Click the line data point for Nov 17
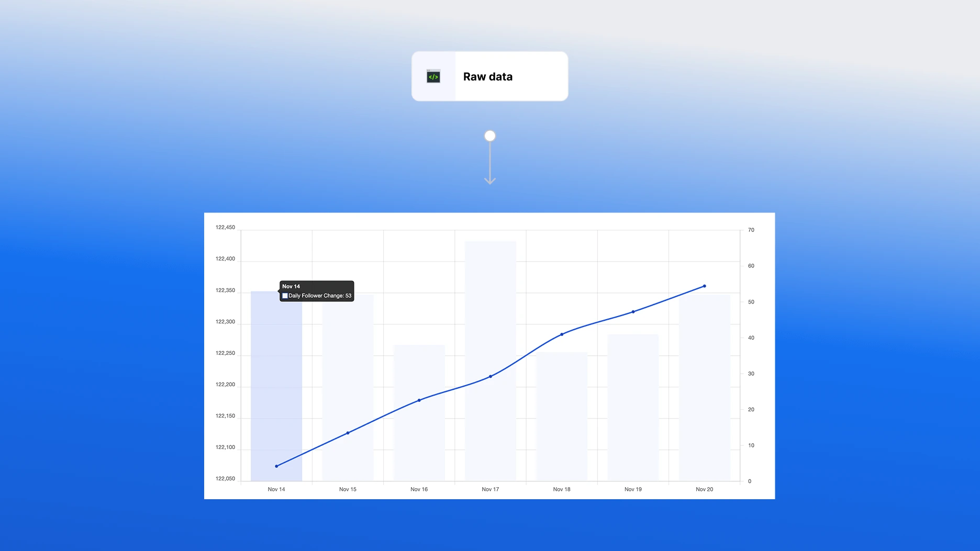Image resolution: width=980 pixels, height=551 pixels. point(491,376)
